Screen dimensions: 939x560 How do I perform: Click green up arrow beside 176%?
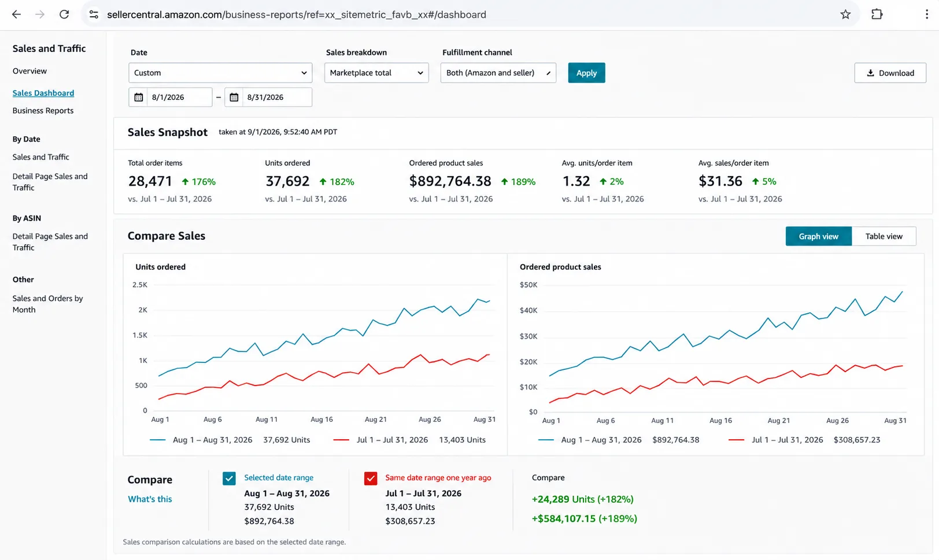point(185,181)
